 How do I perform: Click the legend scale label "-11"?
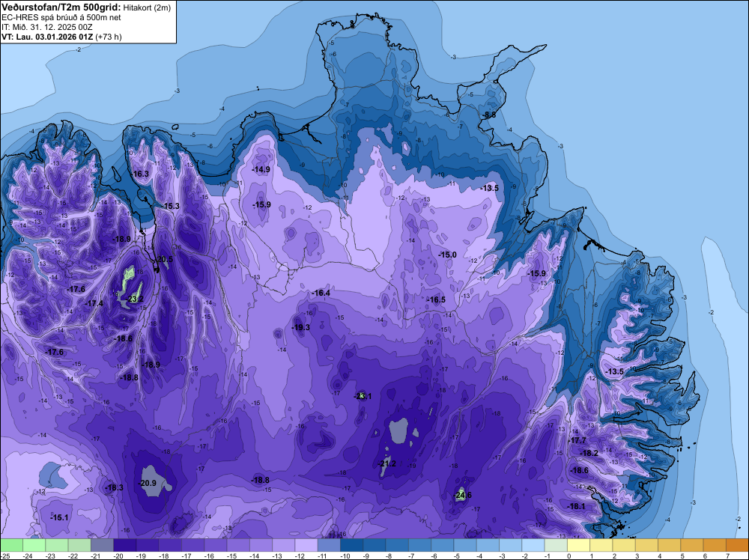tap(322, 556)
